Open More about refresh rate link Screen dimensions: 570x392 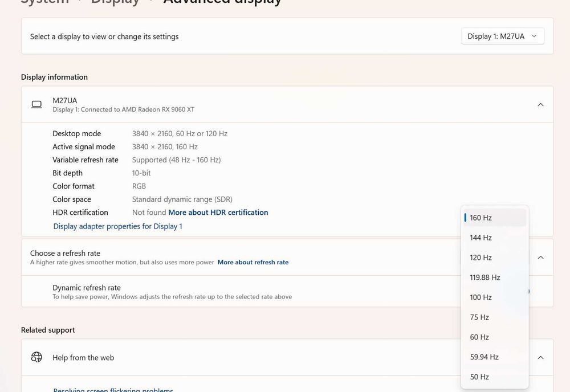point(253,262)
